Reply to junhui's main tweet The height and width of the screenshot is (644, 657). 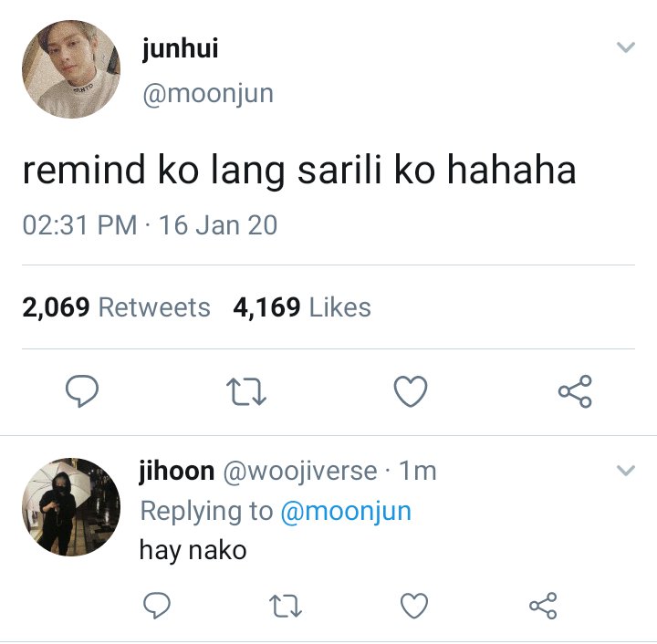[x=82, y=391]
